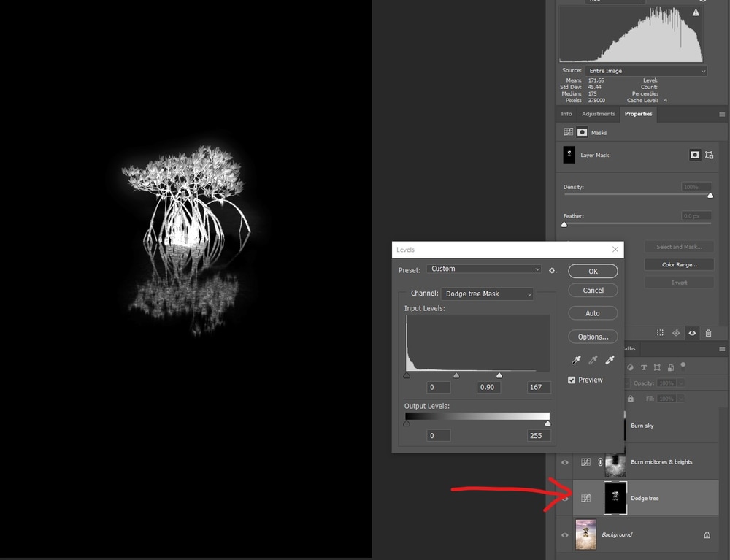Click the Invert button in Properties
Screen dimensions: 730x560
tap(679, 283)
